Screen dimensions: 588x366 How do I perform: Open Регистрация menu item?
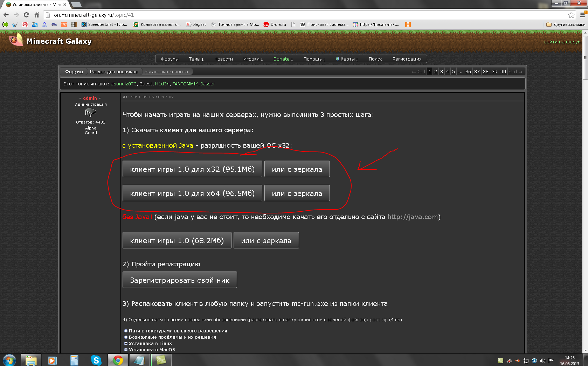tap(407, 59)
